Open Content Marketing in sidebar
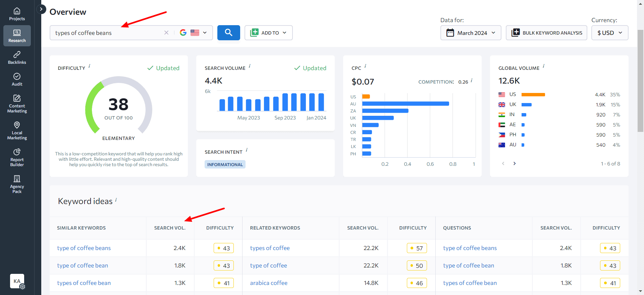This screenshot has height=295, width=644. click(17, 104)
